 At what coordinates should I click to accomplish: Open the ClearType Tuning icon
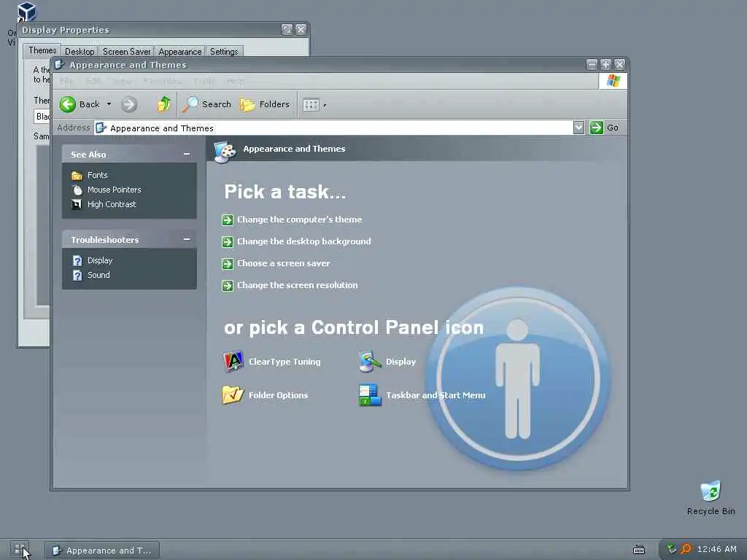coord(233,362)
